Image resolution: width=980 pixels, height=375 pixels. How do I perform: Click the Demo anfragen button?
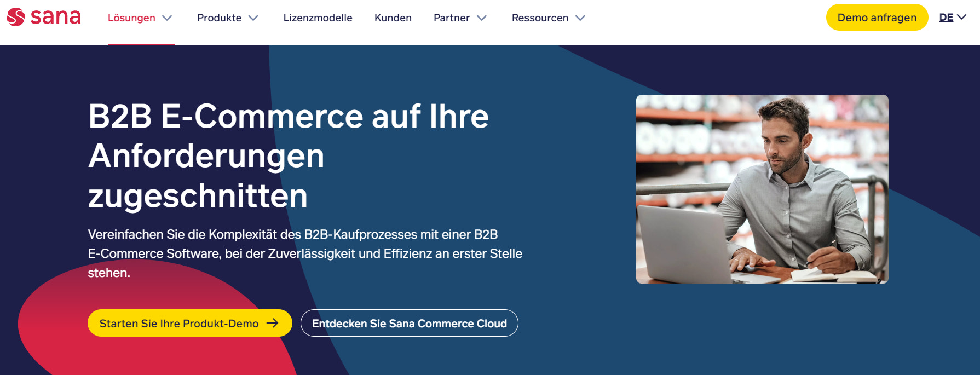877,18
